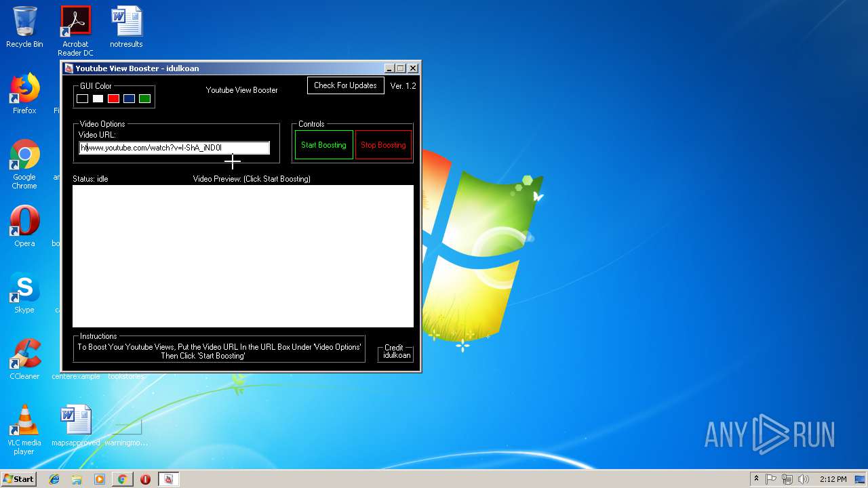Select the black GUI color swatch
Viewport: 868px width, 488px height.
[x=82, y=99]
